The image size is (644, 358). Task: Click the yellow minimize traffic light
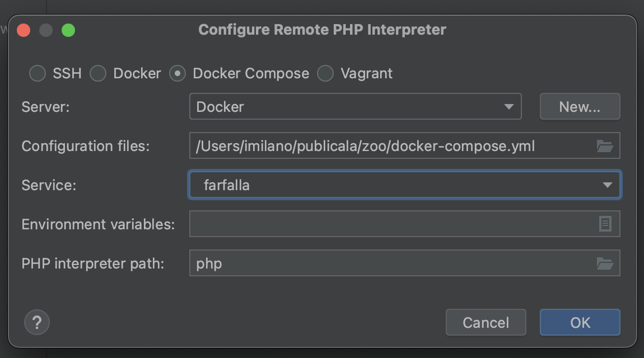[46, 30]
